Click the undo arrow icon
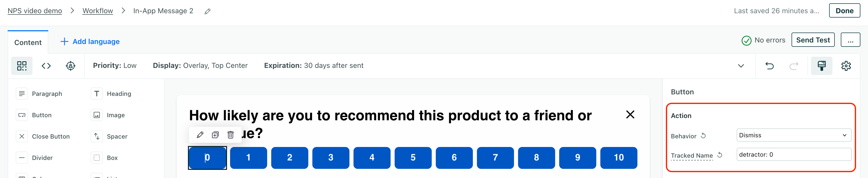Screen dimensions: 868x178 point(769,66)
